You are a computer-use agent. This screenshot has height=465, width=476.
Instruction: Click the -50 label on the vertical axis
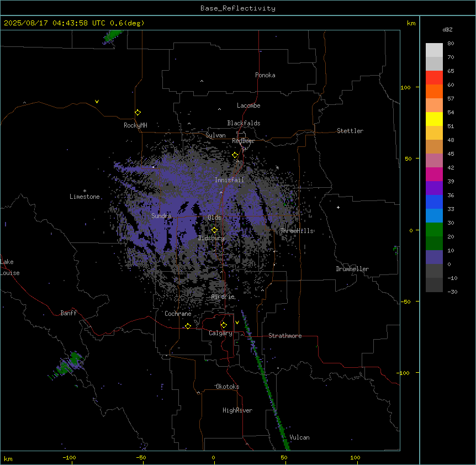click(x=405, y=302)
